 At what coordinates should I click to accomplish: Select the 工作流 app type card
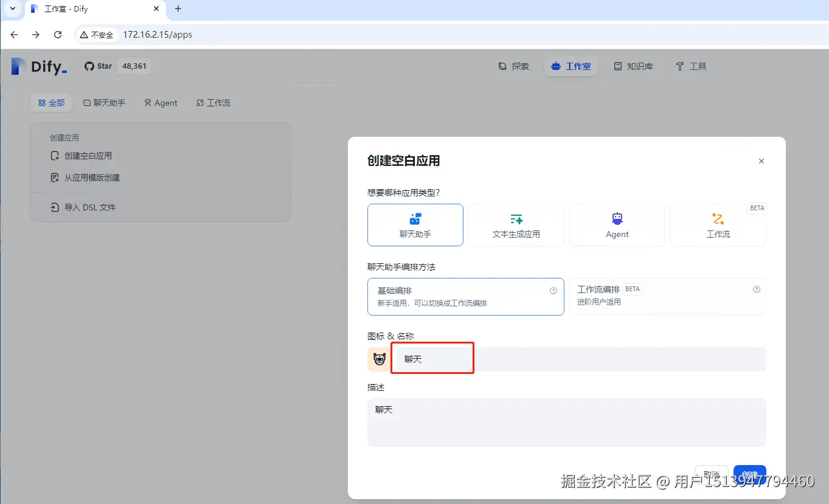coord(718,225)
